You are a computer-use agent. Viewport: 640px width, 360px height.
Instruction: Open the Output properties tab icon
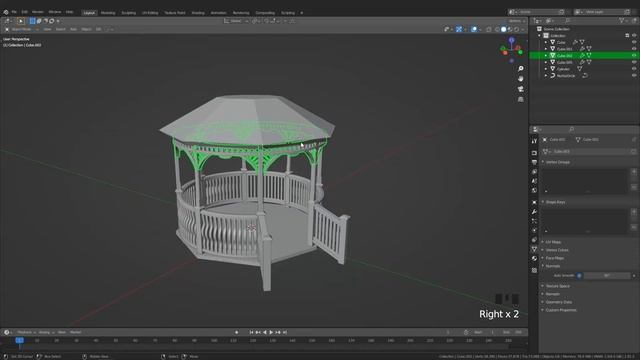pos(534,162)
